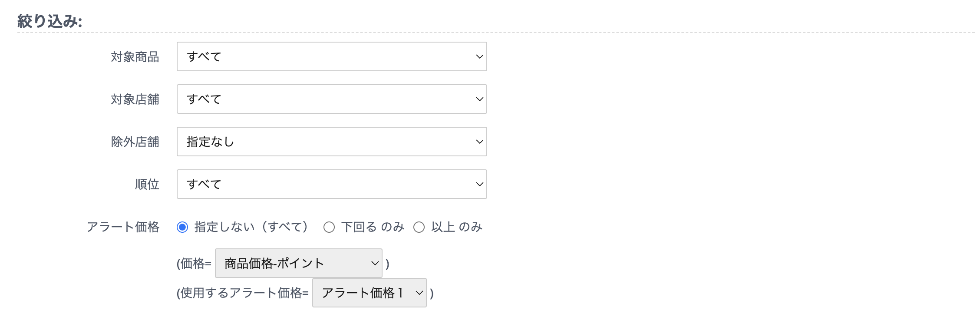Viewport: 980px width, 317px height.
Task: Click the 順位 field label
Action: 147,185
